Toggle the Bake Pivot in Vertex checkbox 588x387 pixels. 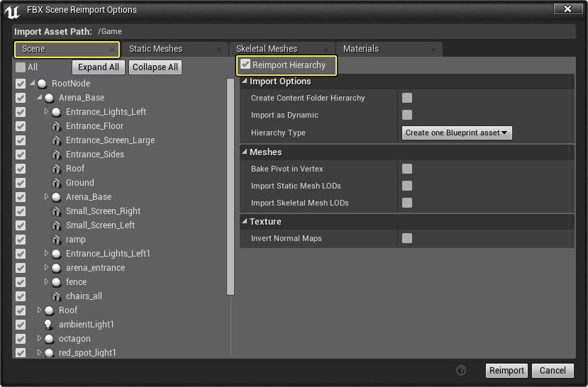[x=407, y=169]
